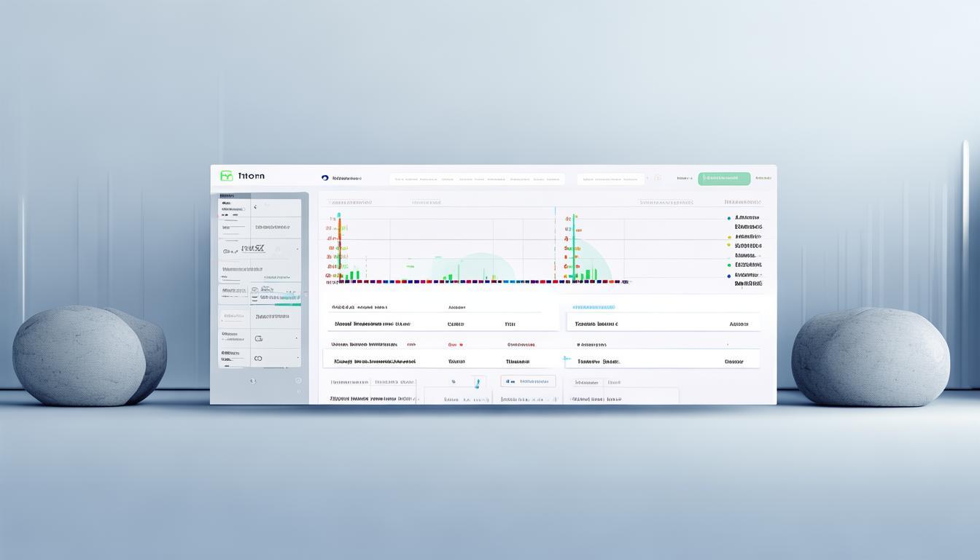Image resolution: width=980 pixels, height=560 pixels.
Task: Toggle the teal legend dot at the top
Action: coord(728,218)
